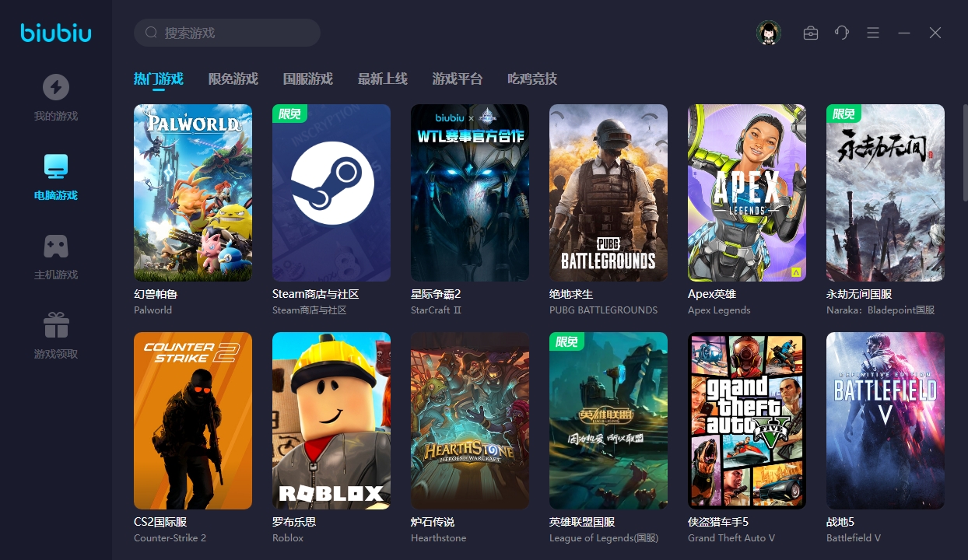
Task: Select 游戏领取 sidebar label
Action: [56, 355]
